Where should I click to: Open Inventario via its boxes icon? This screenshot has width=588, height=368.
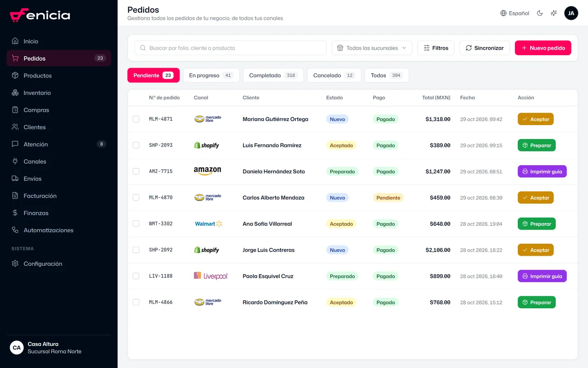[15, 92]
